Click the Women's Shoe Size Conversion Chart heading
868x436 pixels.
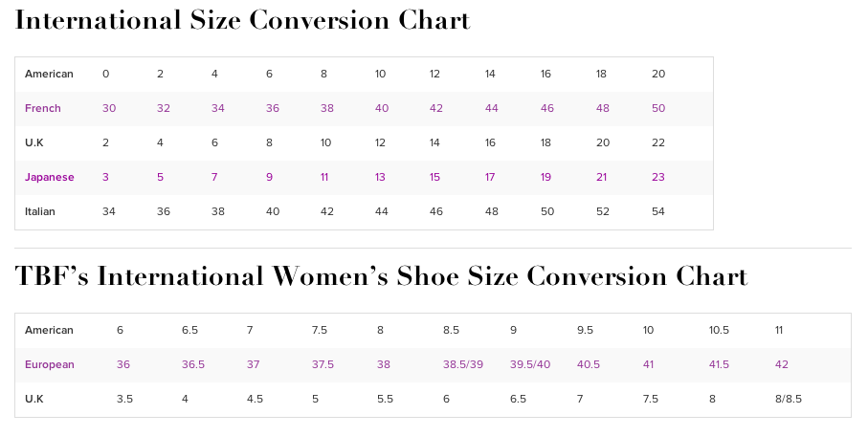click(x=381, y=277)
